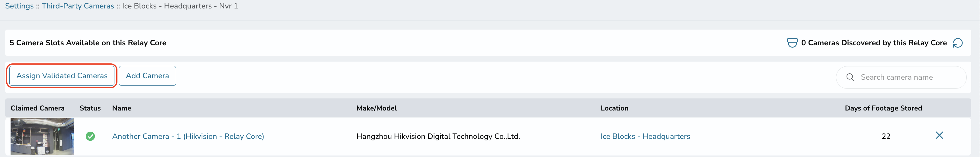Sort by the Status column header
Screen dimensions: 980x157
90,108
